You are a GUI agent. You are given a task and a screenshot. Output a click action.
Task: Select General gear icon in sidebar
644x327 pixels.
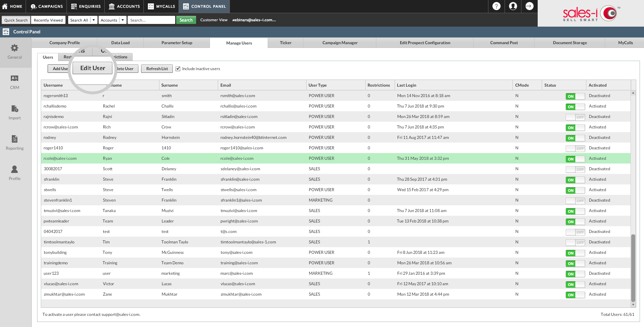[x=15, y=48]
